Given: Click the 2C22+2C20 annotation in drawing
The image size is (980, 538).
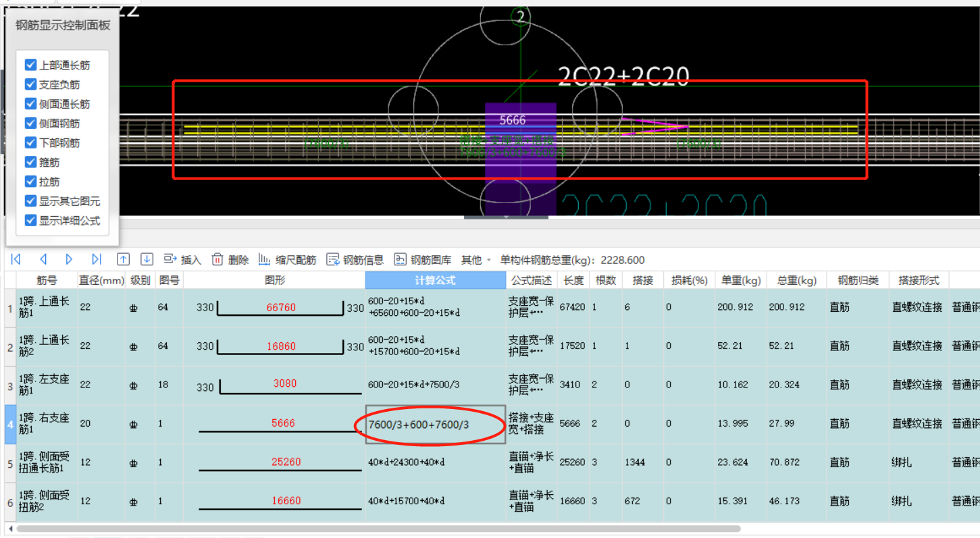Looking at the screenshot, I should (623, 76).
